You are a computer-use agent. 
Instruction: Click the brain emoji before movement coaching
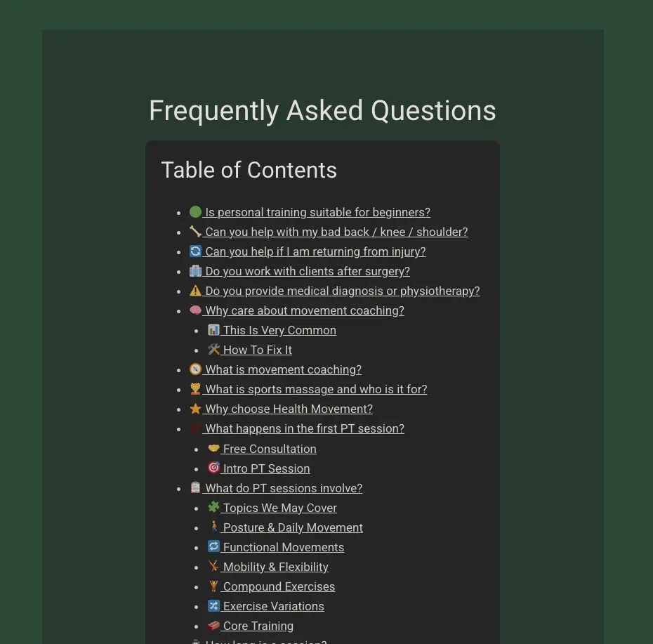[x=195, y=310]
